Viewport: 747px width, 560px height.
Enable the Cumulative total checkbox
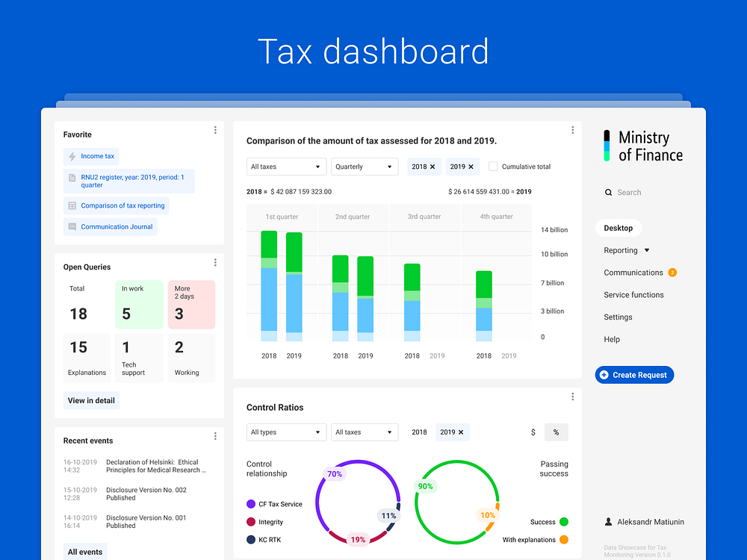pyautogui.click(x=493, y=167)
